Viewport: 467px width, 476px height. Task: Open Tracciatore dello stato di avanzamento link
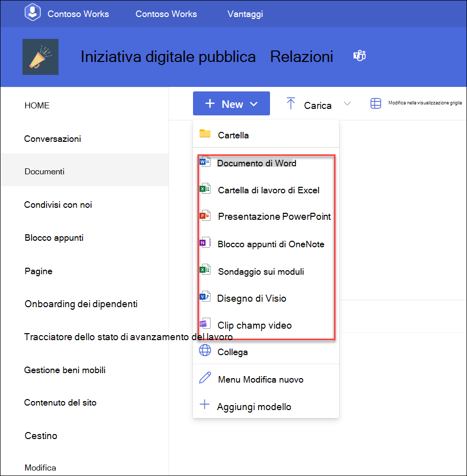(x=128, y=337)
